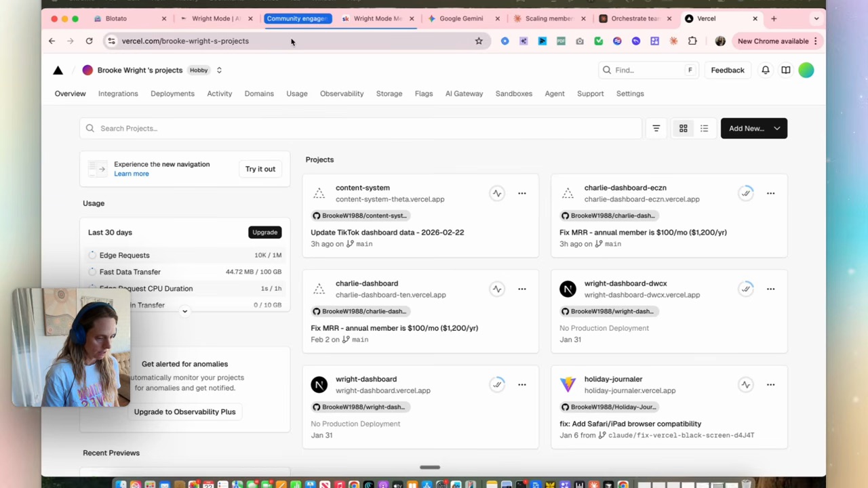Open the Settings tab
This screenshot has height=488, width=868.
coord(630,94)
